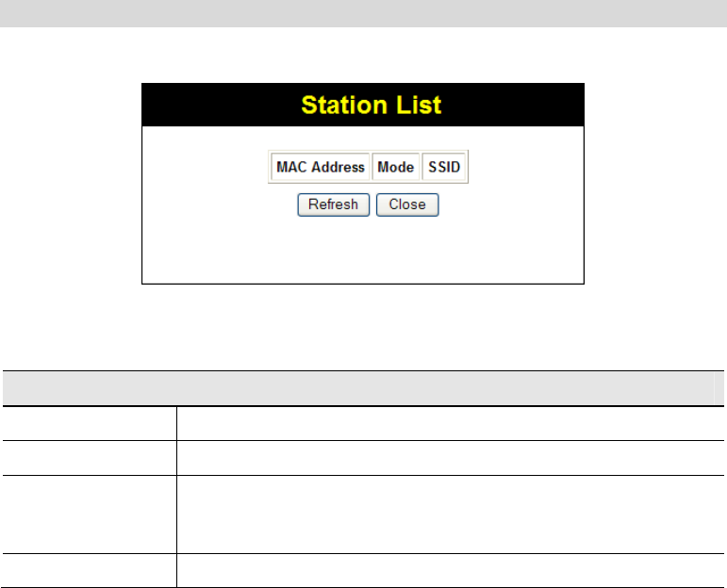Click the tall third row's left cell
727x588 pixels.
point(90,514)
